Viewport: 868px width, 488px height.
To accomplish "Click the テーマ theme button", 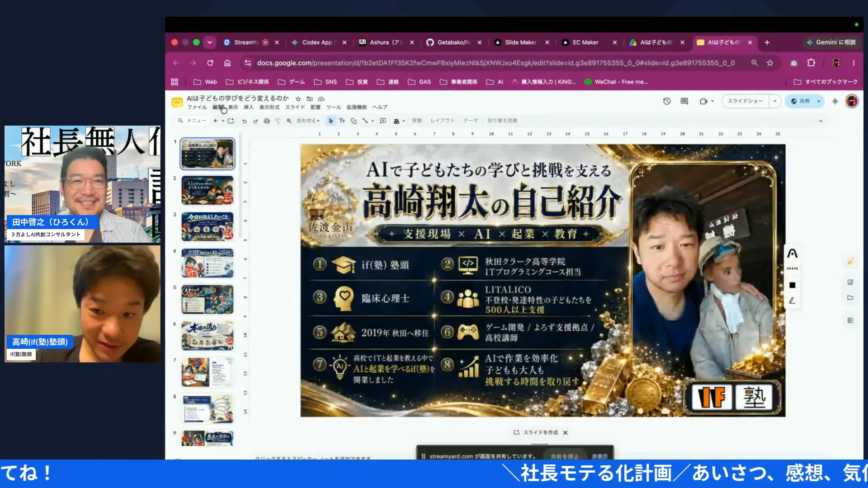I will [470, 121].
